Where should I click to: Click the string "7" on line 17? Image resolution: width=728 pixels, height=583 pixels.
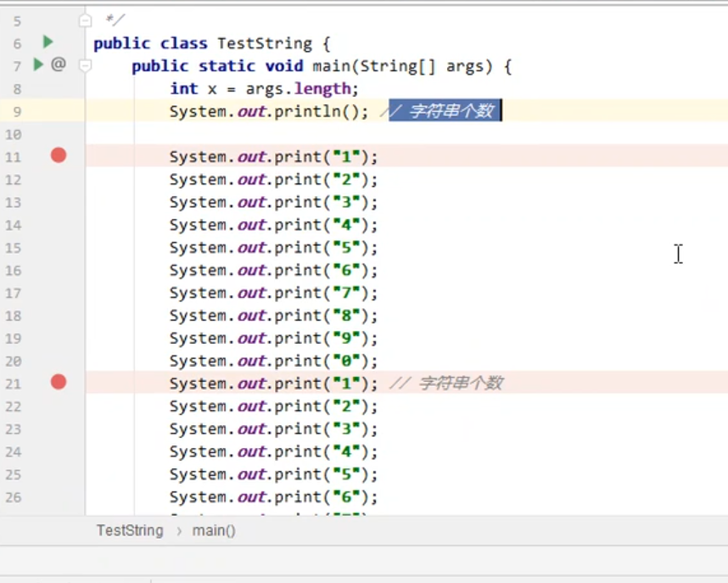pos(346,293)
